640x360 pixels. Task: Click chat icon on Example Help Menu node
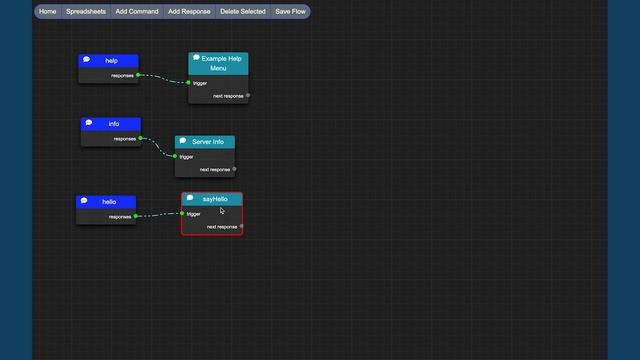click(196, 58)
